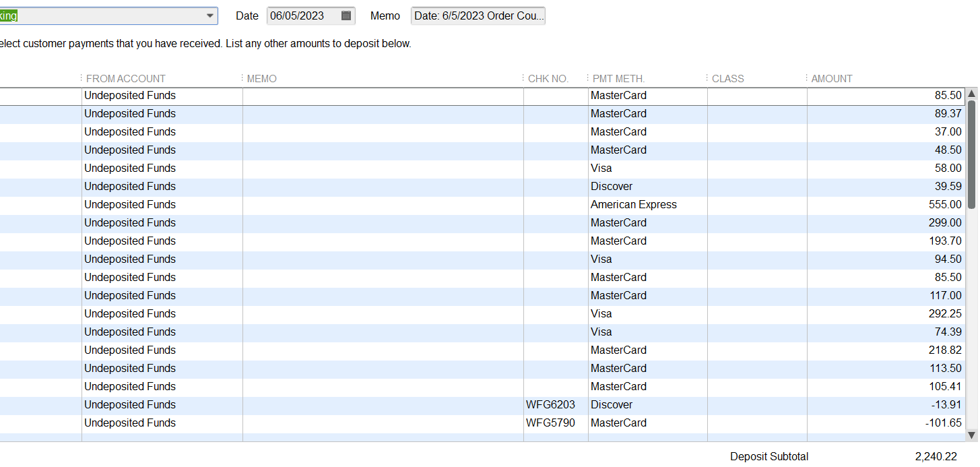Open the calendar picker beside the date
Screen dimensions: 980x467
[346, 15]
